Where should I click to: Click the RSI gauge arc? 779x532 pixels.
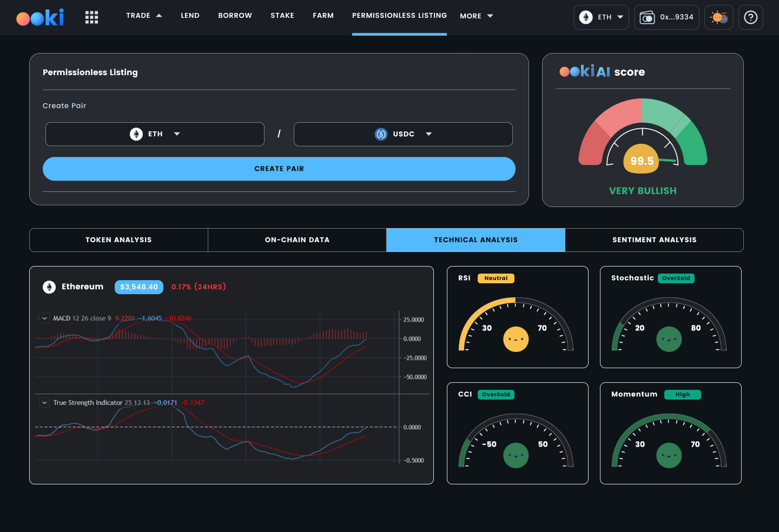click(516, 323)
